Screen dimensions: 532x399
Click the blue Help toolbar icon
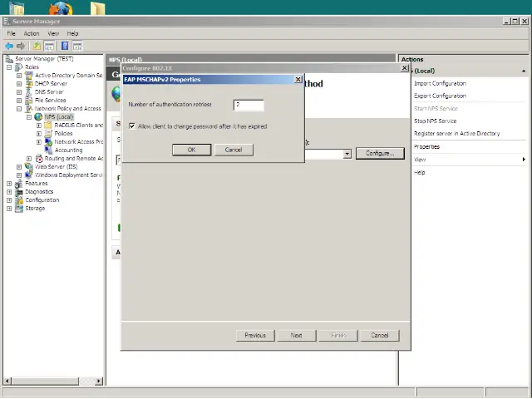pyautogui.click(x=65, y=46)
